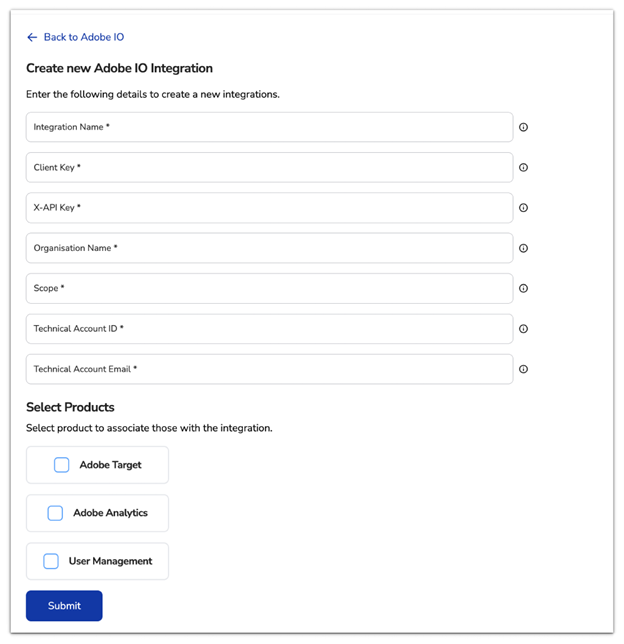The image size is (624, 644).
Task: Click the info icon beside Scope field
Action: [523, 288]
